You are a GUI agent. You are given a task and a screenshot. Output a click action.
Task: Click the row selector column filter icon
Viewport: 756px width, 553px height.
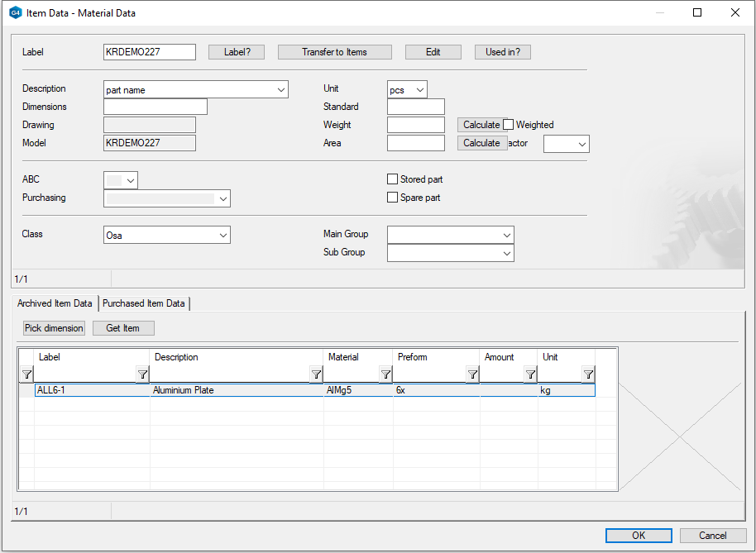(26, 374)
